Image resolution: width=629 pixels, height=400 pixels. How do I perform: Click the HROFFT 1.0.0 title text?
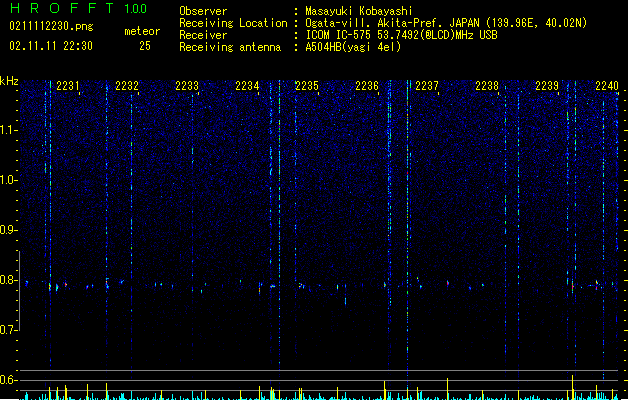tap(78, 8)
